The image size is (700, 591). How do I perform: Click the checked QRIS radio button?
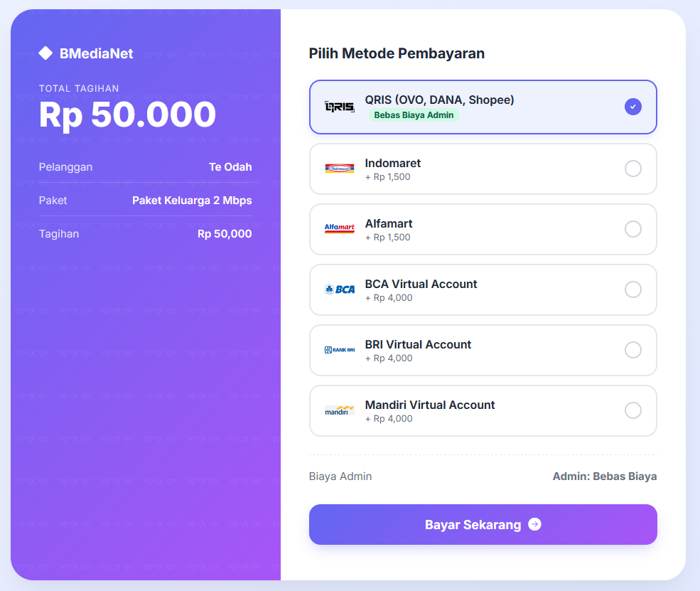tap(632, 107)
